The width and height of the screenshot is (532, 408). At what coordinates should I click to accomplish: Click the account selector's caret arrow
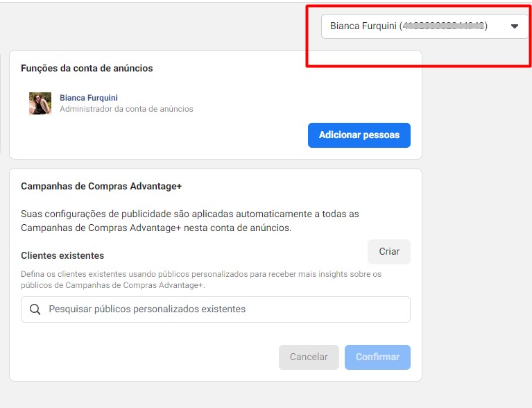515,26
